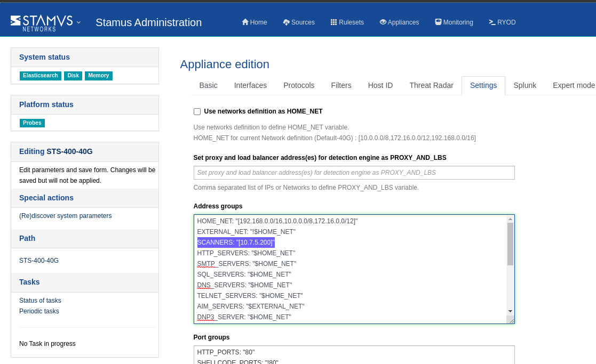The width and height of the screenshot is (596, 364).
Task: Click the DNP3_SERVER line in Address groups
Action: [x=244, y=317]
